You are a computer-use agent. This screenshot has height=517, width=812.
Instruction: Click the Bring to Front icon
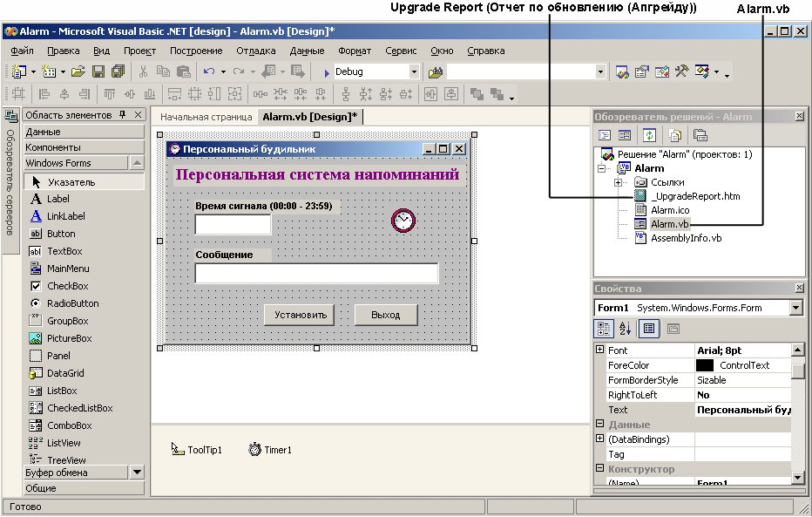(x=477, y=94)
